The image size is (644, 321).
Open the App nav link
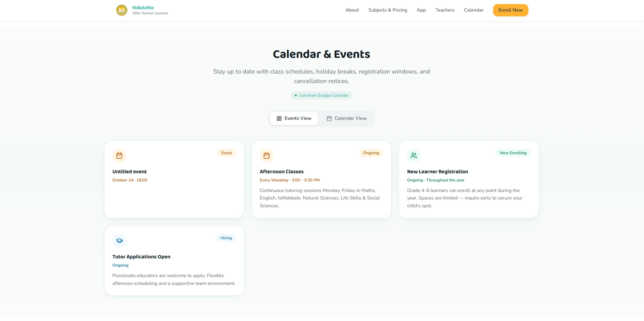(x=421, y=10)
